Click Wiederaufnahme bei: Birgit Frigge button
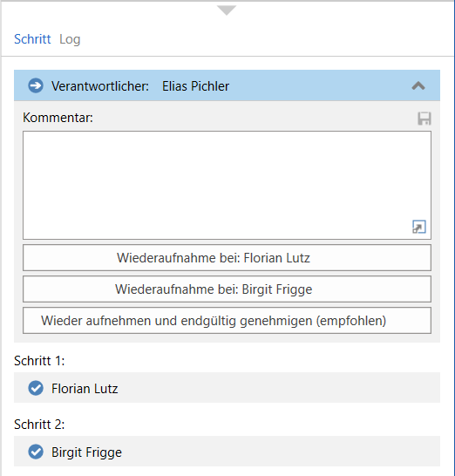The height and width of the screenshot is (476, 455). tap(227, 289)
